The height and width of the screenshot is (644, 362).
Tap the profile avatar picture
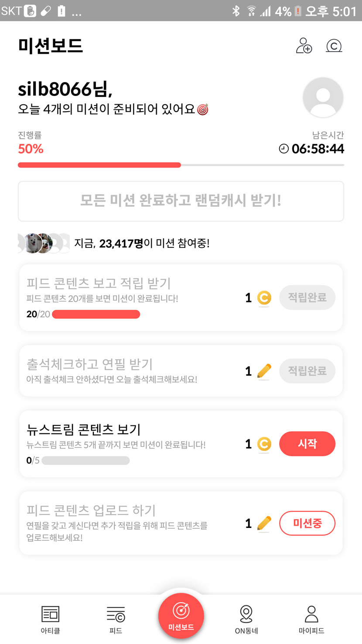tap(323, 97)
